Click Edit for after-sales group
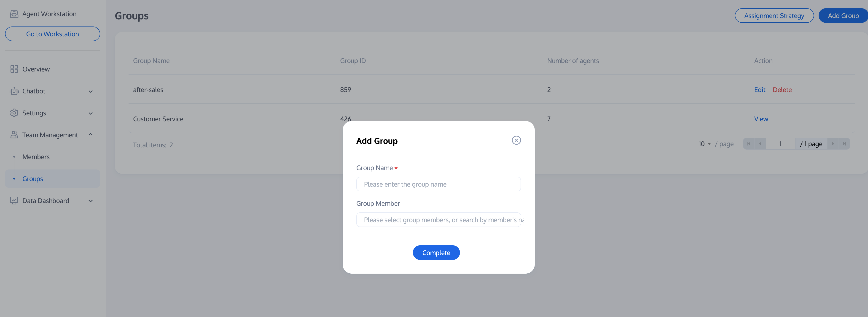This screenshot has width=868, height=317. [760, 90]
